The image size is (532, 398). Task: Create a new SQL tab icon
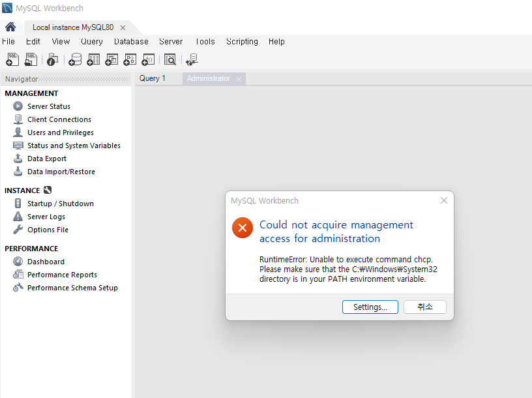(x=12, y=59)
